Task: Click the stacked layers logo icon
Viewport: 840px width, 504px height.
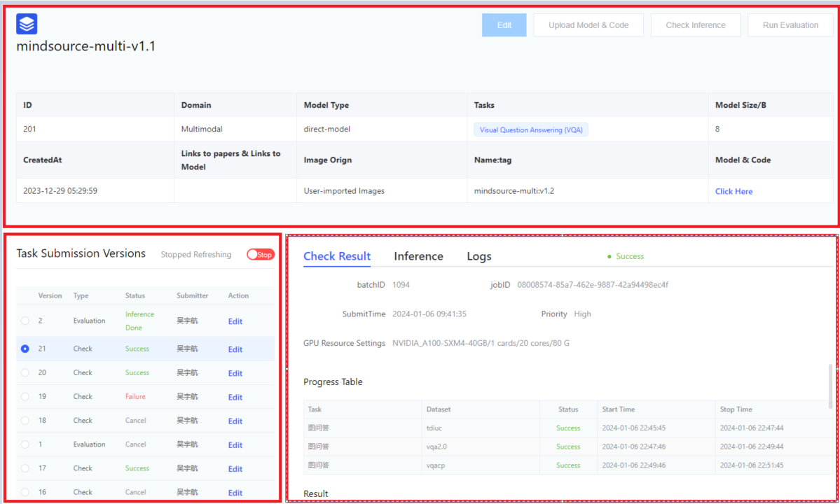Action: click(x=27, y=24)
